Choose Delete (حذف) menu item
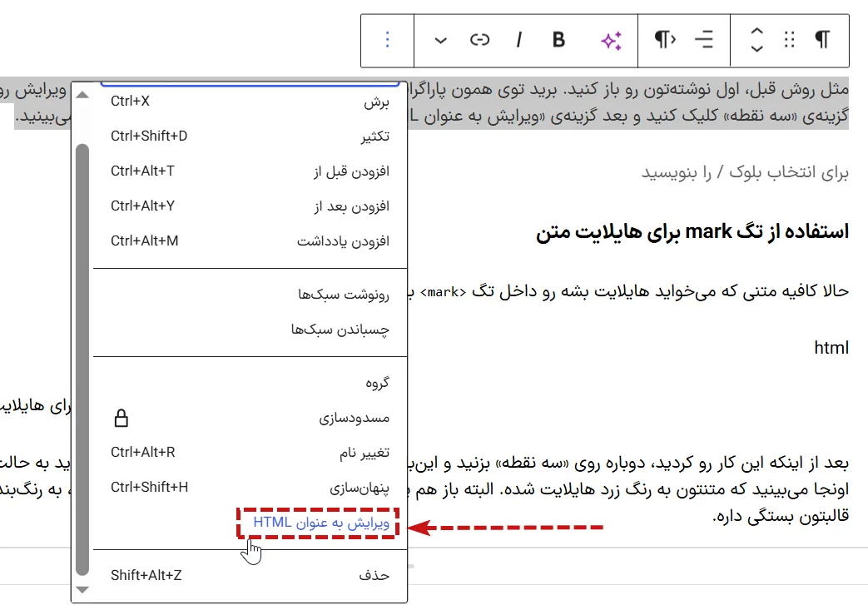The height and width of the screenshot is (605, 868). tap(250, 575)
